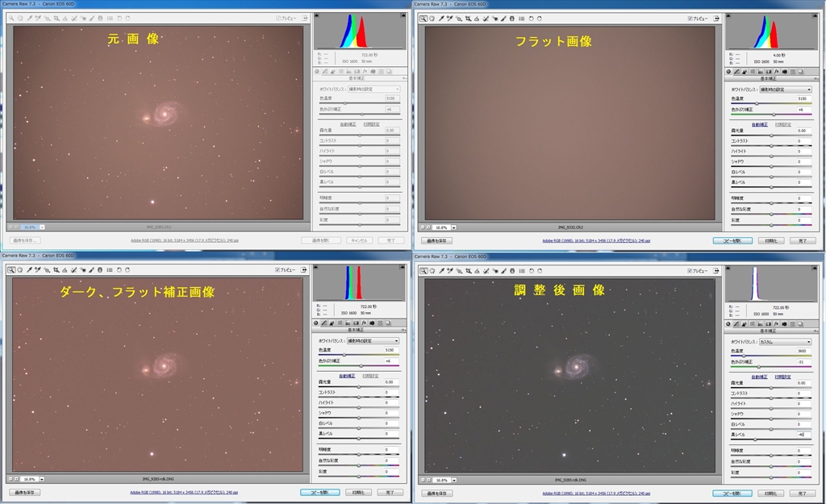This screenshot has height=504, width=826.
Task: Toggle プレビュー checkbox in the 調整後画像 window
Action: [690, 270]
